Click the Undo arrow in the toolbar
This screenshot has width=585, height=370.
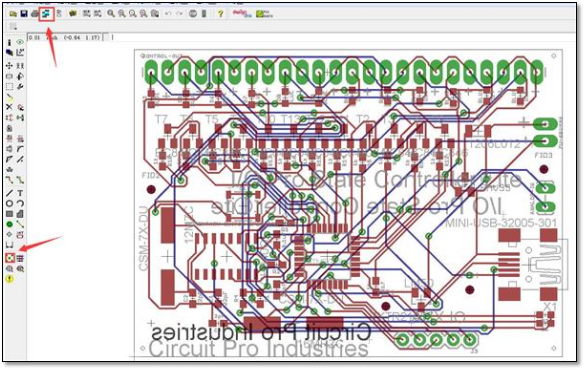coord(168,14)
